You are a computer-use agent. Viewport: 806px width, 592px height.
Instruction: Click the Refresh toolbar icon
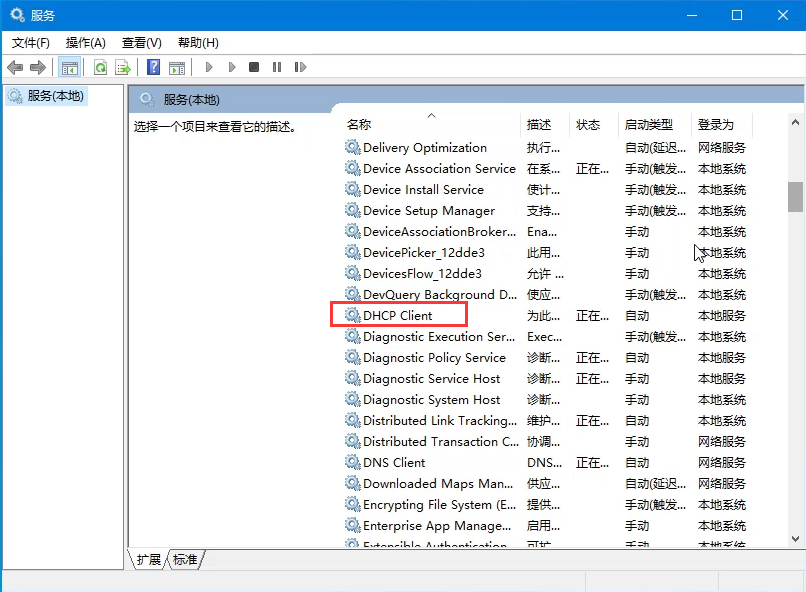(x=101, y=67)
